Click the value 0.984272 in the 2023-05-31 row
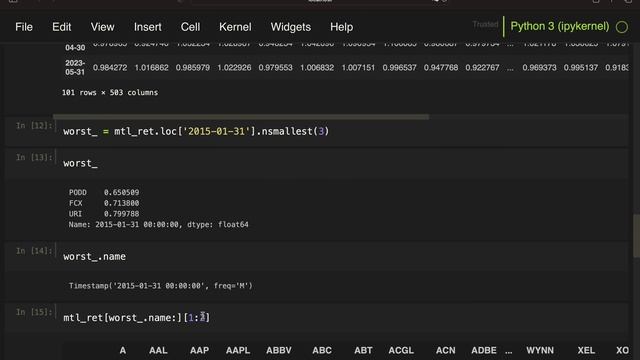Viewport: 640px width, 360px height. (110, 68)
